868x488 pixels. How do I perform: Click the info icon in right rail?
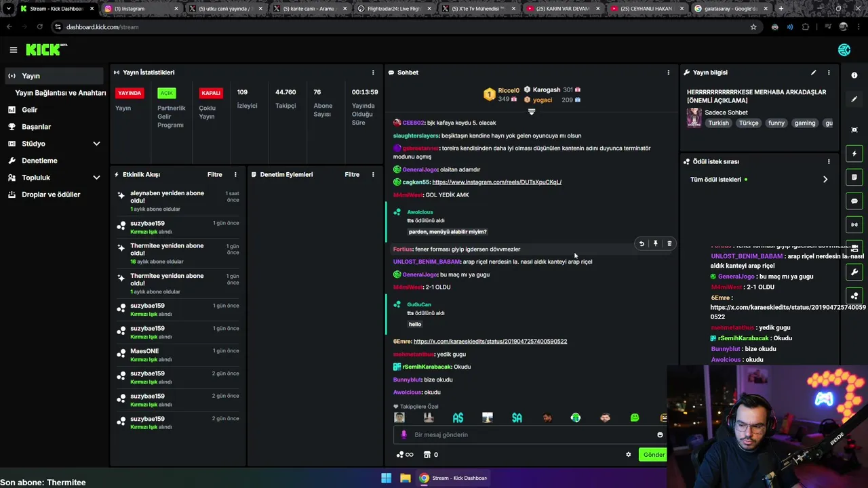[x=854, y=75]
